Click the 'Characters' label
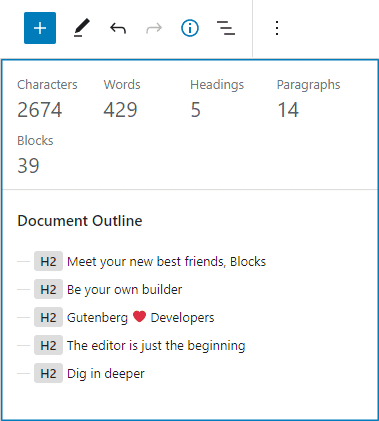The height and width of the screenshot is (421, 379). point(47,85)
